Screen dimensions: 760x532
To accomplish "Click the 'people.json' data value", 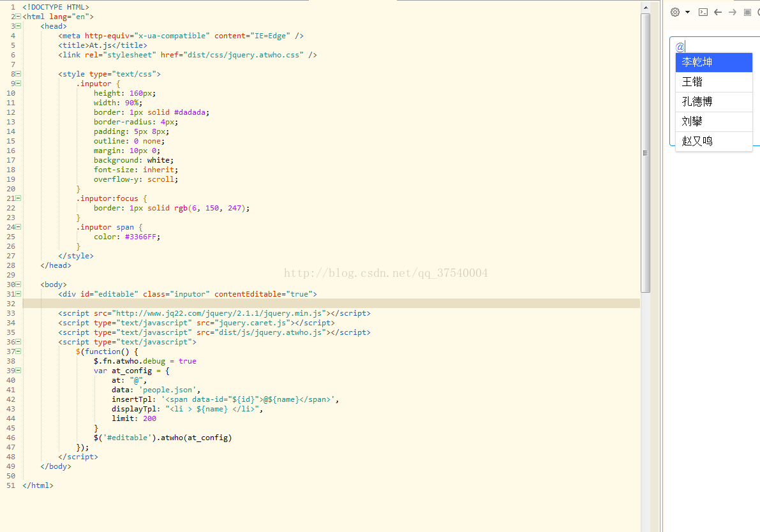I will point(167,390).
